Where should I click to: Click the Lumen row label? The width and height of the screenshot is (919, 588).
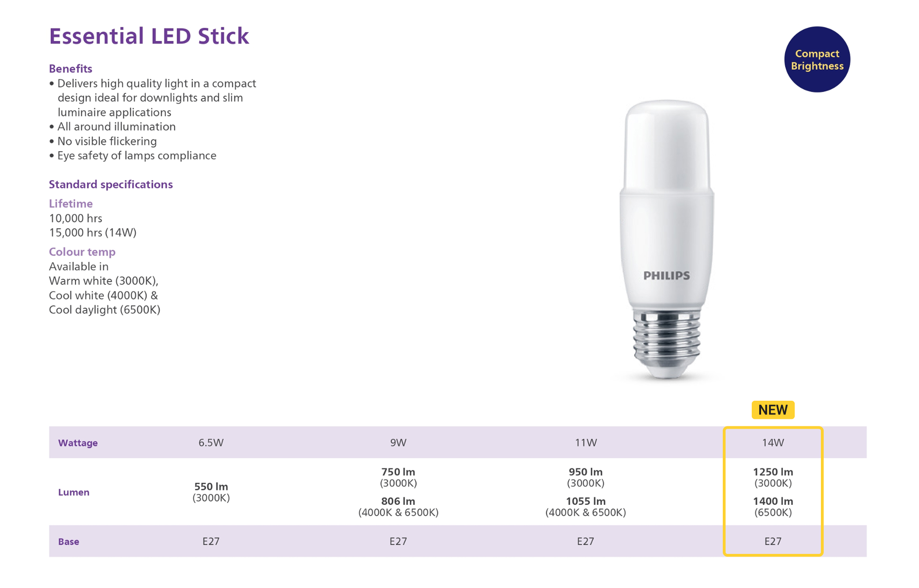[x=73, y=492]
